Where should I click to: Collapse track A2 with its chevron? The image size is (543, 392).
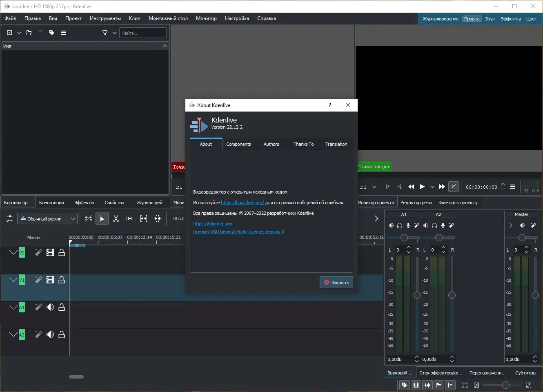pyautogui.click(x=13, y=334)
